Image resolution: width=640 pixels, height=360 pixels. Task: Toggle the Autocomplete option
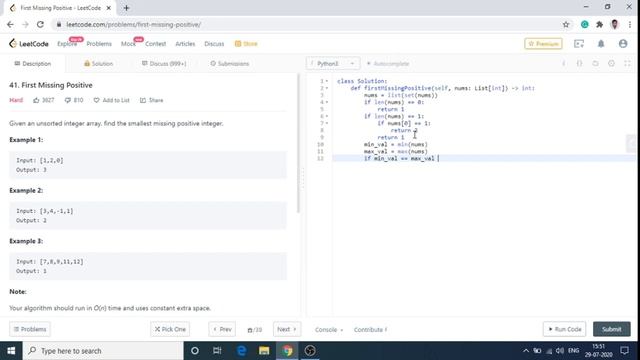[x=388, y=64]
